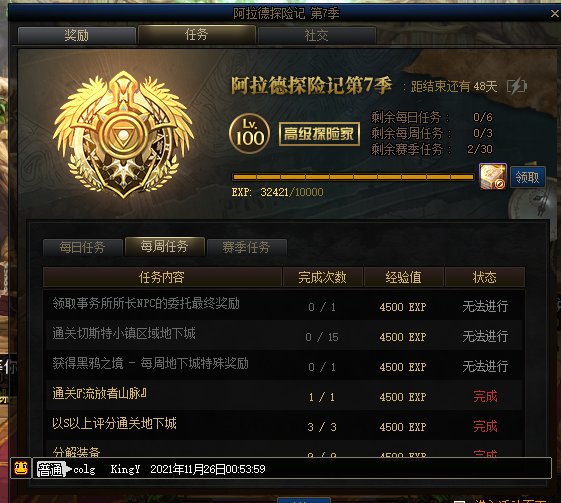Switch to the 奖励 tab
The height and width of the screenshot is (503, 561).
coord(77,35)
